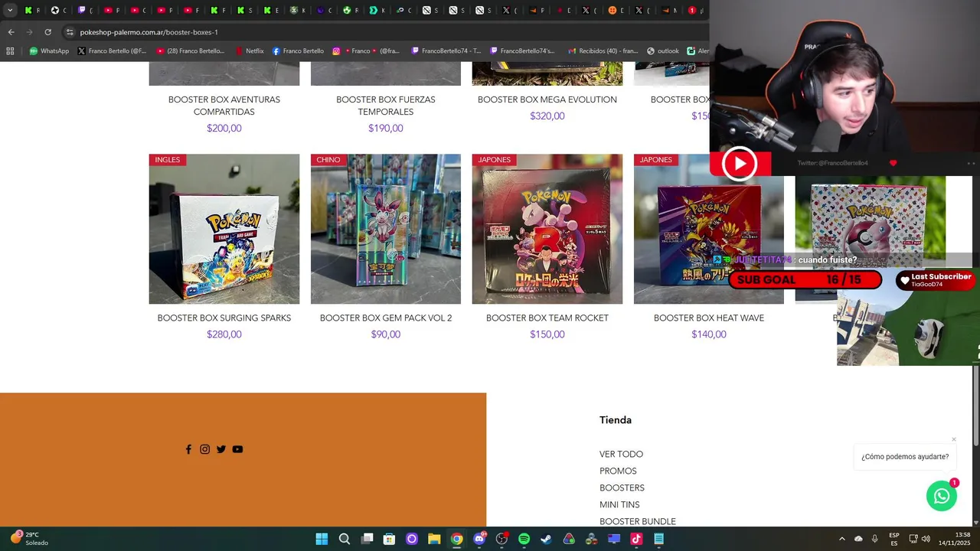This screenshot has width=980, height=551.
Task: Open 'BOOSTER BUNDLE' in the Tienda menu
Action: tap(638, 522)
